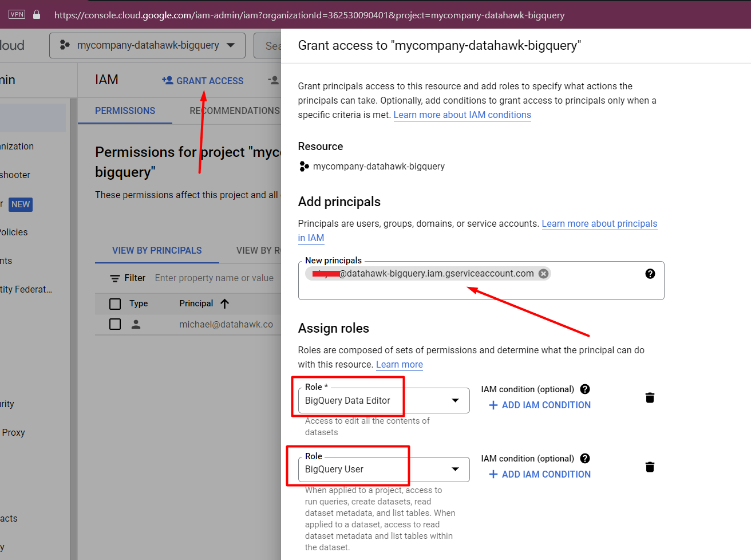Toggle the select-all checkbox in table header

point(115,303)
